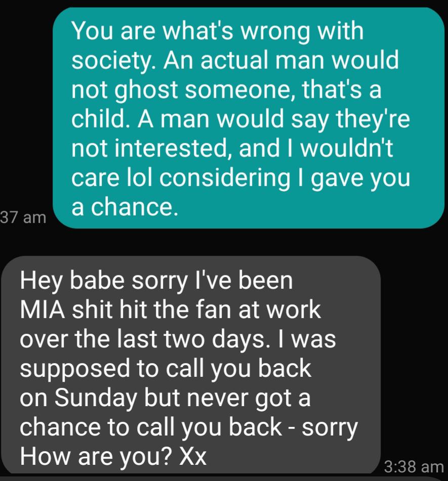Click the word 'considering' in teal bubble
Image resolution: width=448 pixels, height=481 pixels.
point(225,178)
